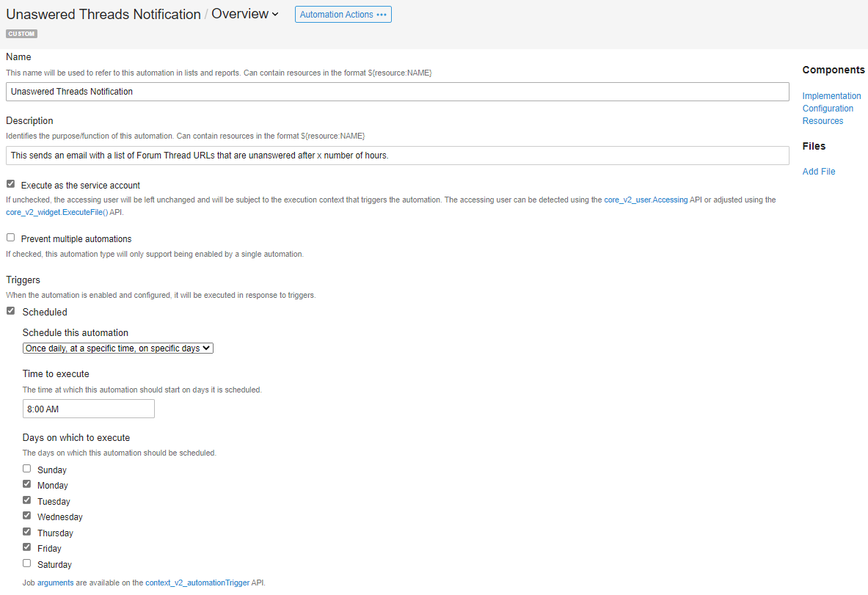Click the Days on which to execute heading
The image size is (868, 595).
pyautogui.click(x=76, y=438)
